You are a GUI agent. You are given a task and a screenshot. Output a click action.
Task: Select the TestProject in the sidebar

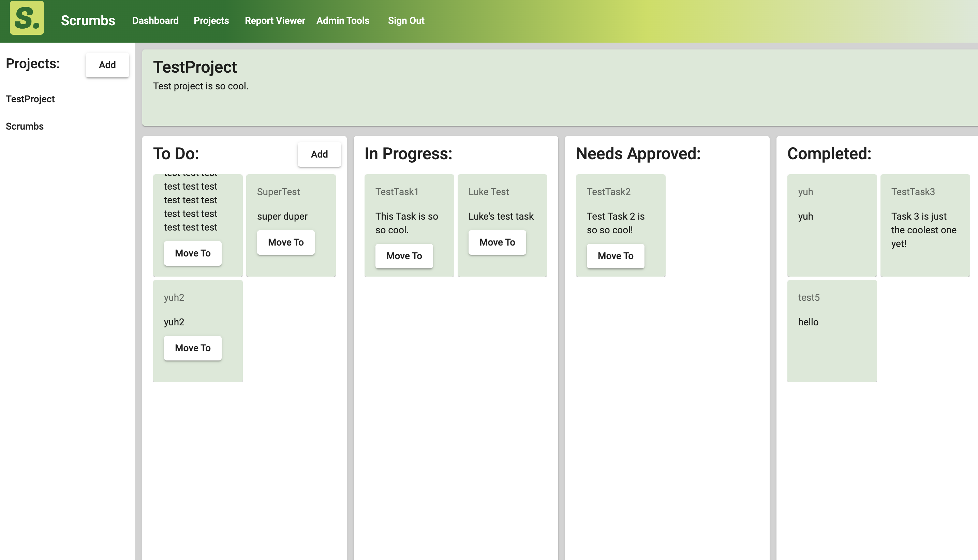click(x=30, y=99)
